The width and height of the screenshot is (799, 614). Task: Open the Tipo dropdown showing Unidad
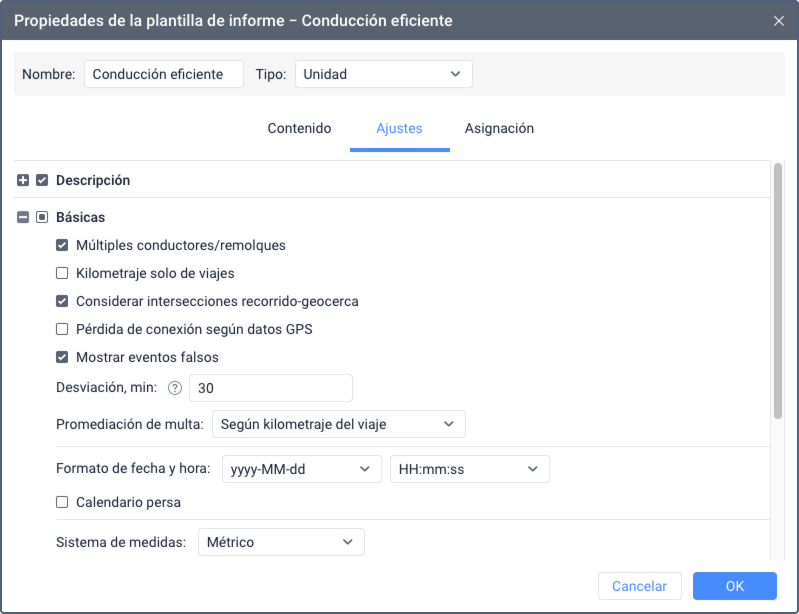(x=383, y=74)
